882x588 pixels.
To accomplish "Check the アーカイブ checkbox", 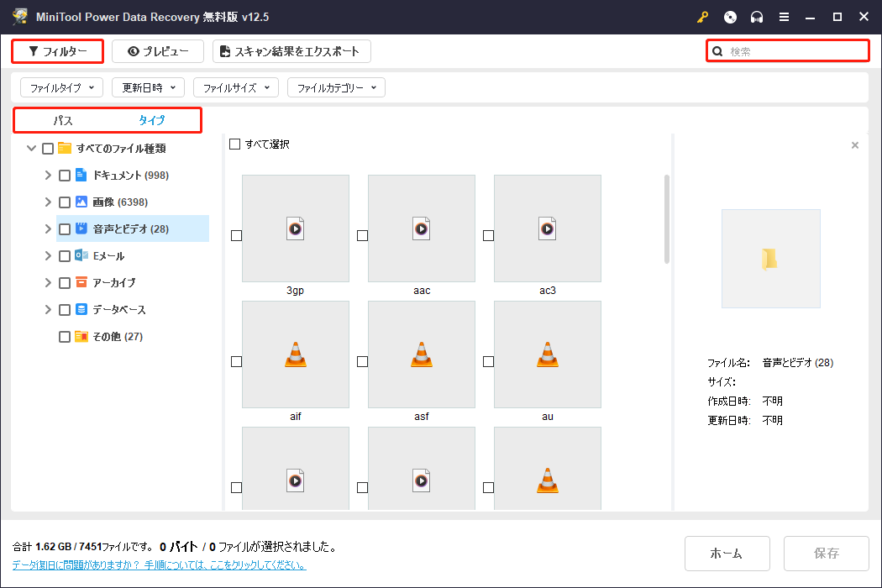I will pyautogui.click(x=65, y=282).
